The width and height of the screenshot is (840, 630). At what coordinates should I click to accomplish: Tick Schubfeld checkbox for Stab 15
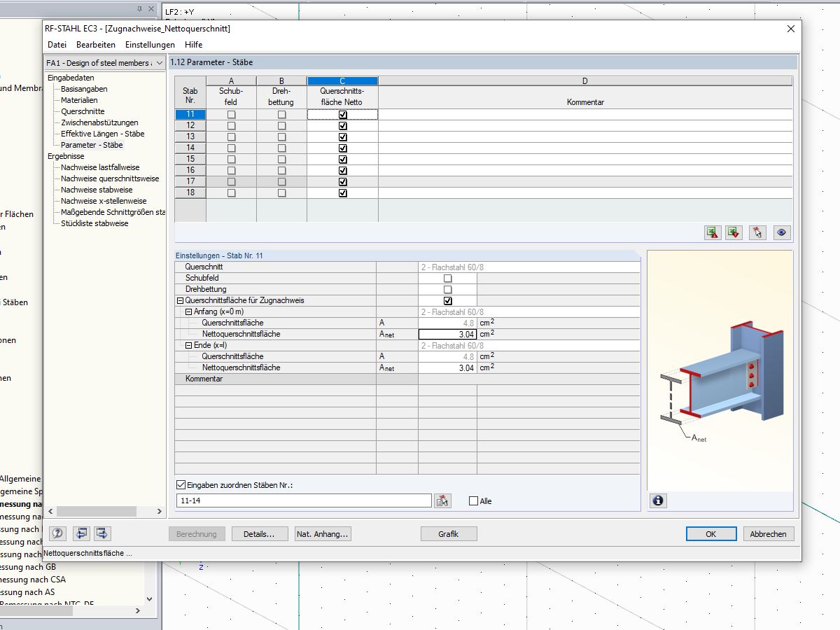click(232, 159)
